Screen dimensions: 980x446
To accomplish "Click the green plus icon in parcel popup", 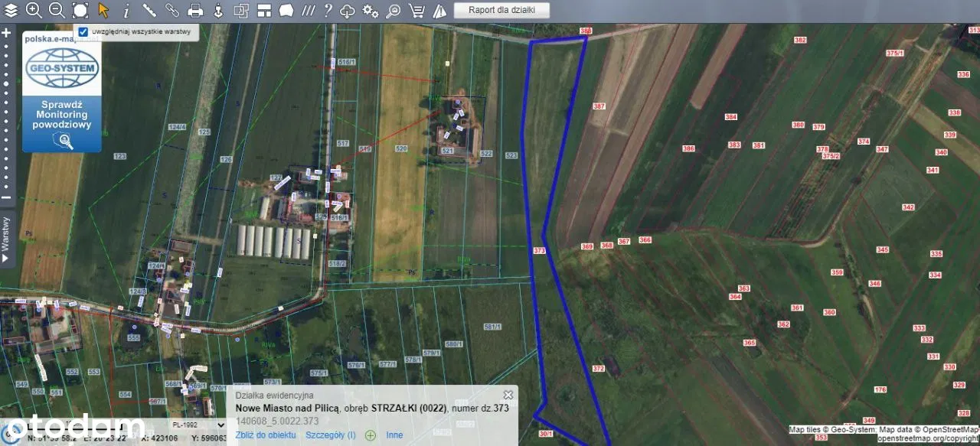I will [x=371, y=435].
